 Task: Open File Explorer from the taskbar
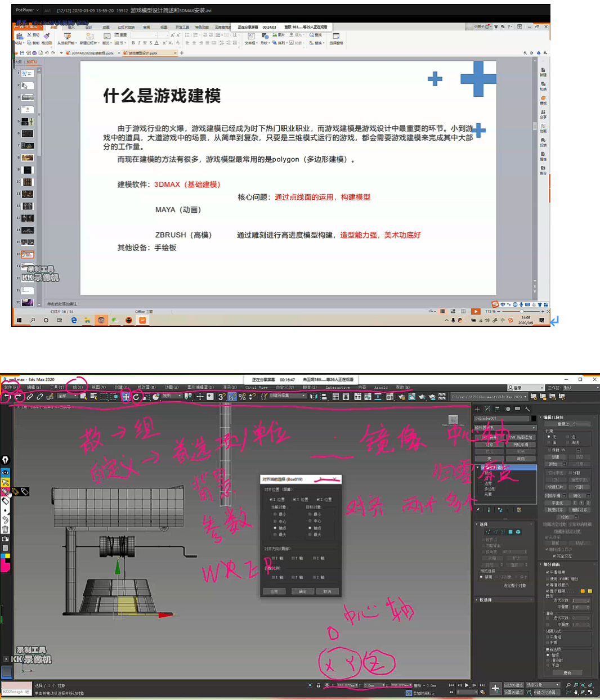click(x=87, y=320)
